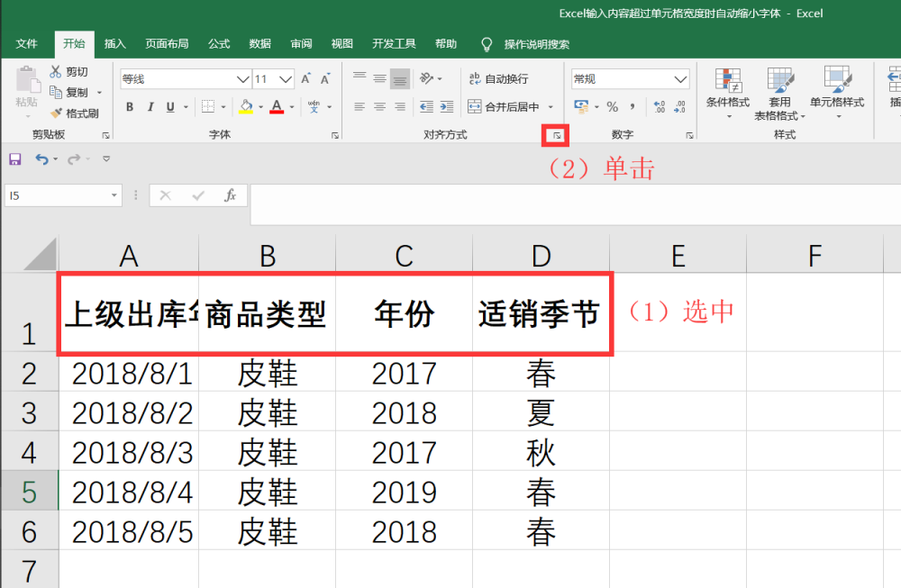Viewport: 901px width, 588px height.
Task: Toggle italic formatting with I button
Action: point(150,107)
